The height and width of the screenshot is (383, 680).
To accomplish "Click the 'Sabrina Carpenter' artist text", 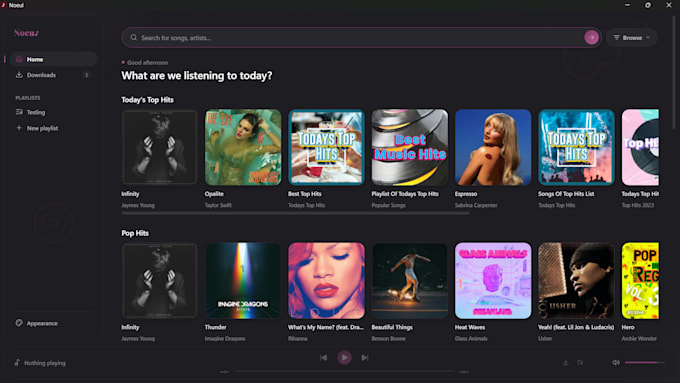I will (x=476, y=205).
